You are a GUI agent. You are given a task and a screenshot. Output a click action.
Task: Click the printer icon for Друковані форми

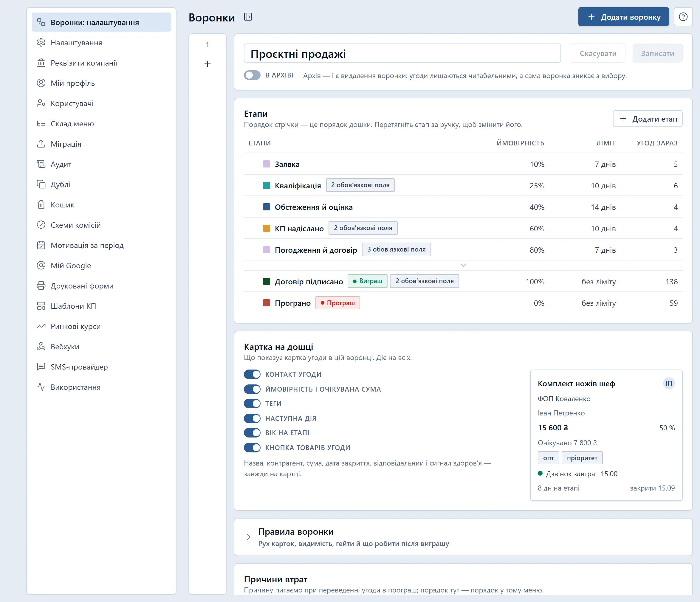pyautogui.click(x=41, y=286)
